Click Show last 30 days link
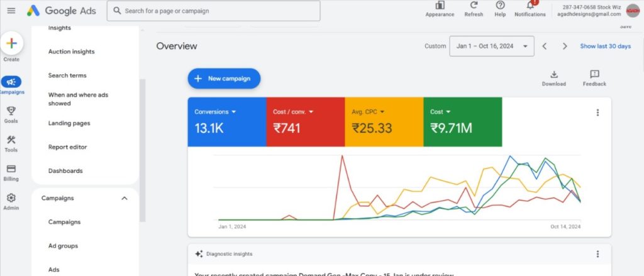This screenshot has height=276, width=644. [606, 46]
